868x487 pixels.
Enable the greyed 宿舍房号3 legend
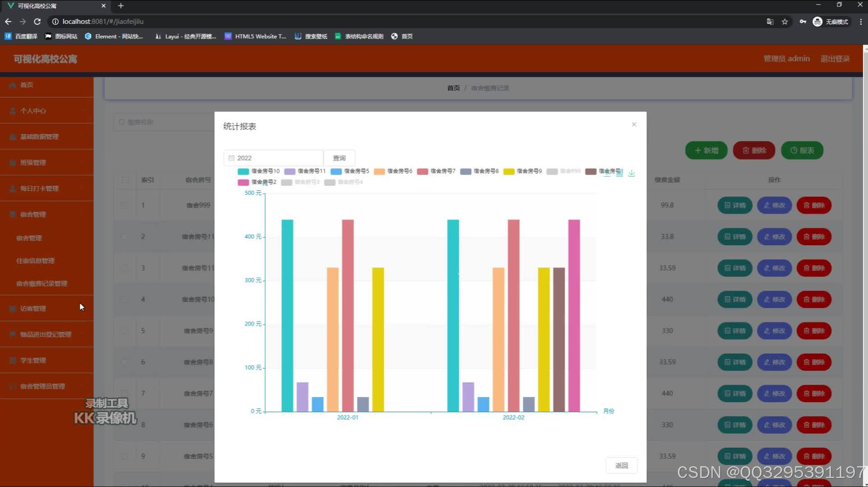[x=300, y=182]
